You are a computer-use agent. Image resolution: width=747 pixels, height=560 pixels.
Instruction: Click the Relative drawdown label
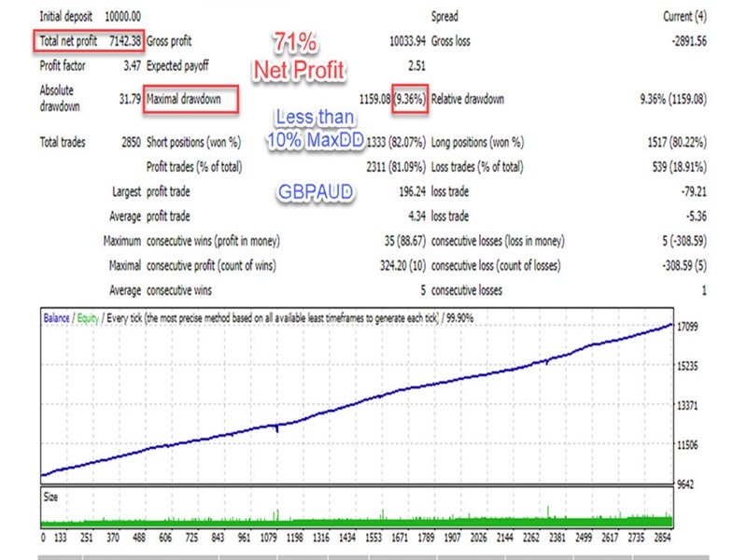point(468,99)
